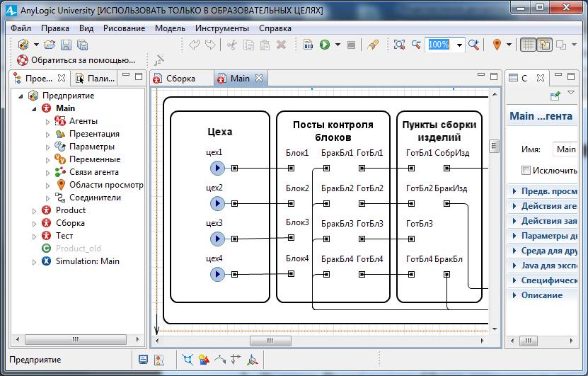Viewport: 588px width, 376px height.
Task: Click the цех3 source play button
Action: [x=217, y=239]
